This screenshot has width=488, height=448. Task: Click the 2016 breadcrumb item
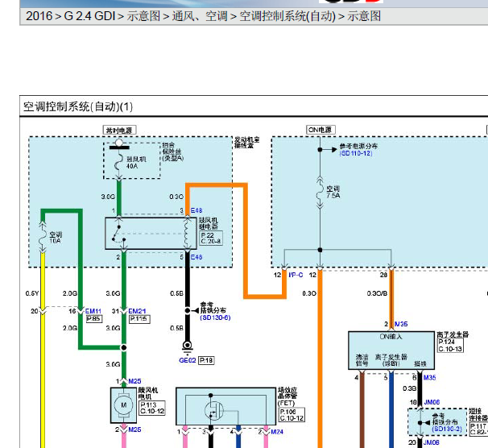39,16
